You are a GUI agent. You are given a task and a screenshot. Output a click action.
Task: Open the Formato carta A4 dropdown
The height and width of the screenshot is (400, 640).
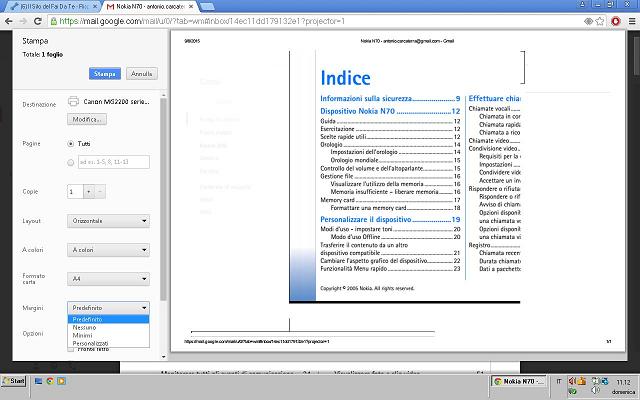[x=108, y=279]
